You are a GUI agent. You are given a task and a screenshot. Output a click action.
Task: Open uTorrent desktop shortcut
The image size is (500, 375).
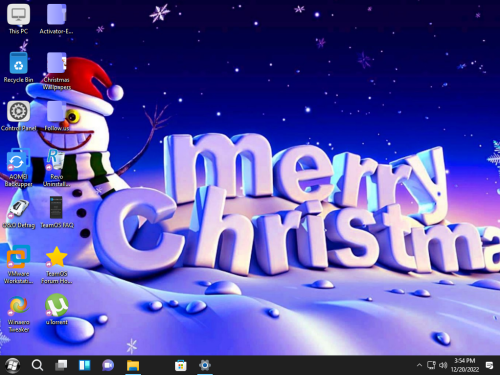(x=56, y=309)
